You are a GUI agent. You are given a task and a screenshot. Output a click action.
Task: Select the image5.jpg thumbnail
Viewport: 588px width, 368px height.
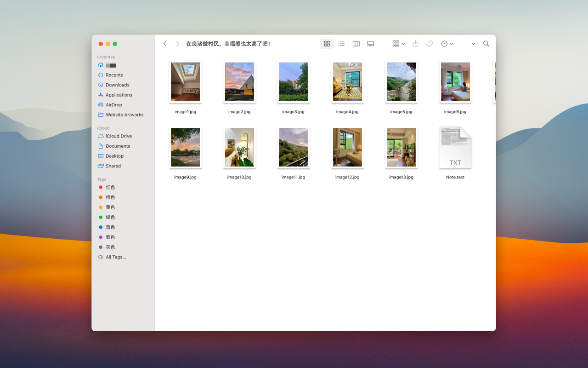click(x=401, y=82)
